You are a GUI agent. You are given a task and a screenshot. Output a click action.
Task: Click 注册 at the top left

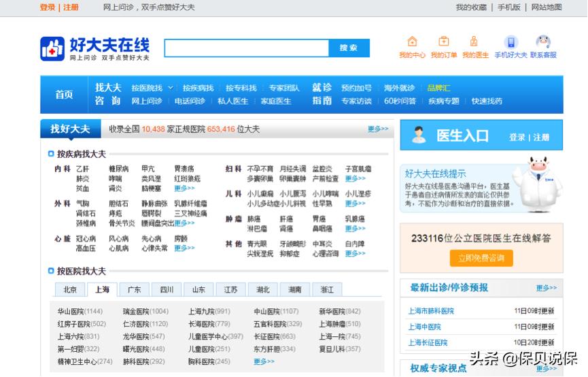(71, 7)
